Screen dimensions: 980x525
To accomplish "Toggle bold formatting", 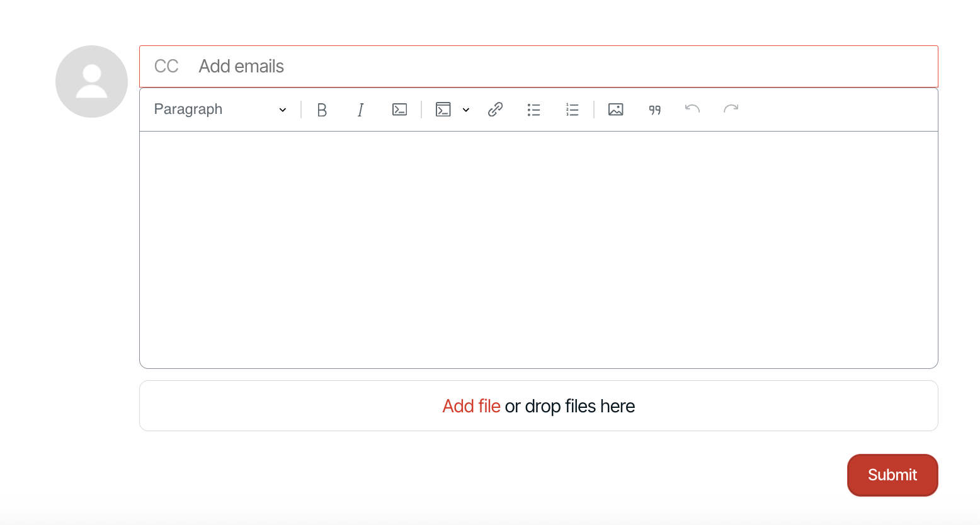I will 322,110.
